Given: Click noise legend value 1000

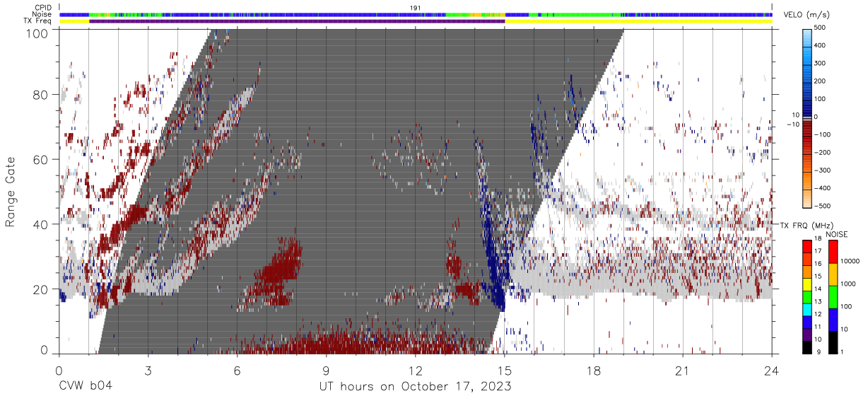Looking at the screenshot, I should (x=849, y=283).
